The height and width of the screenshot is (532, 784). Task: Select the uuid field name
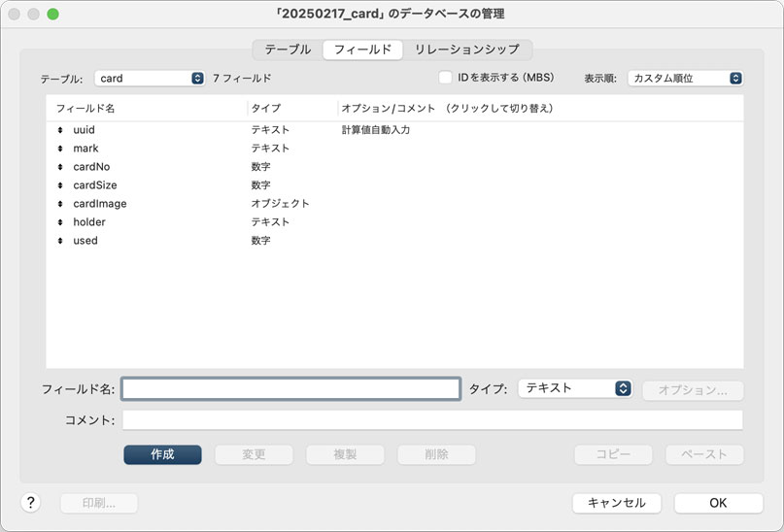(84, 130)
